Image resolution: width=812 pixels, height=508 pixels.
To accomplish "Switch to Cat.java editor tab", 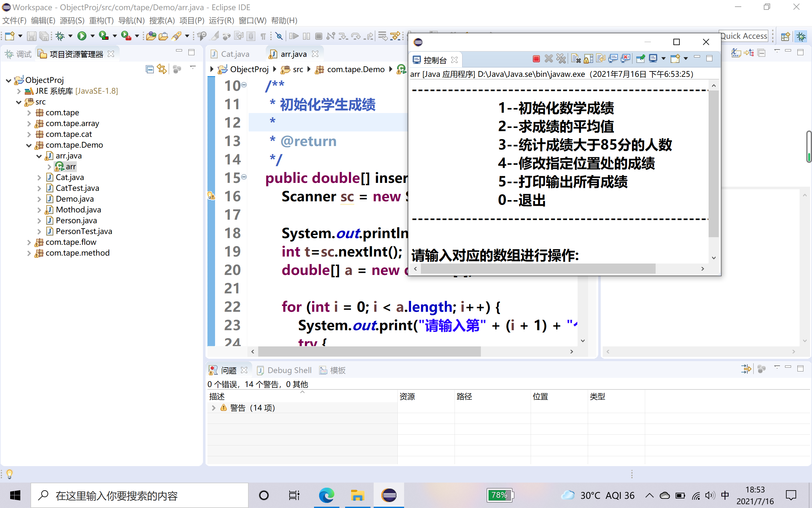I will [x=230, y=54].
